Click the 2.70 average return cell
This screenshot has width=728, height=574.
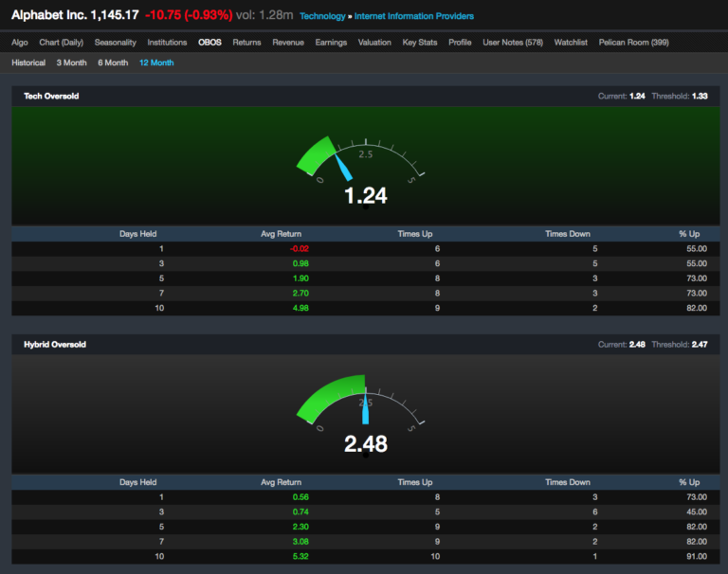[x=300, y=294]
